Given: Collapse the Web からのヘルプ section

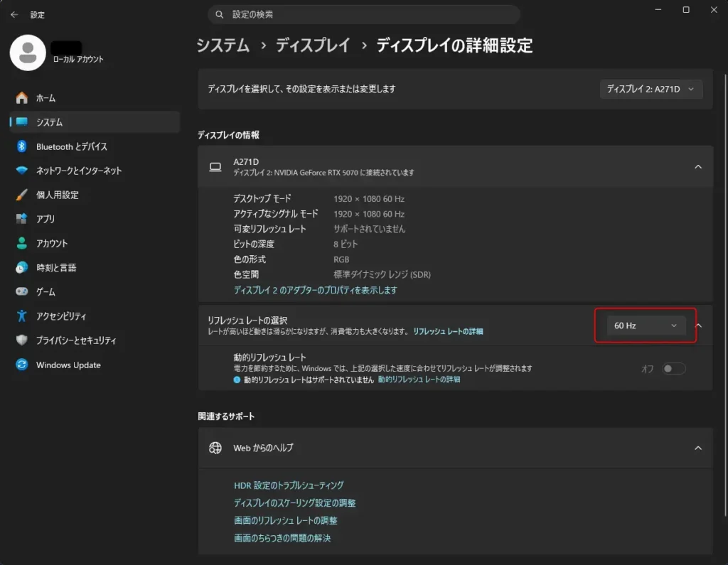Looking at the screenshot, I should [698, 448].
